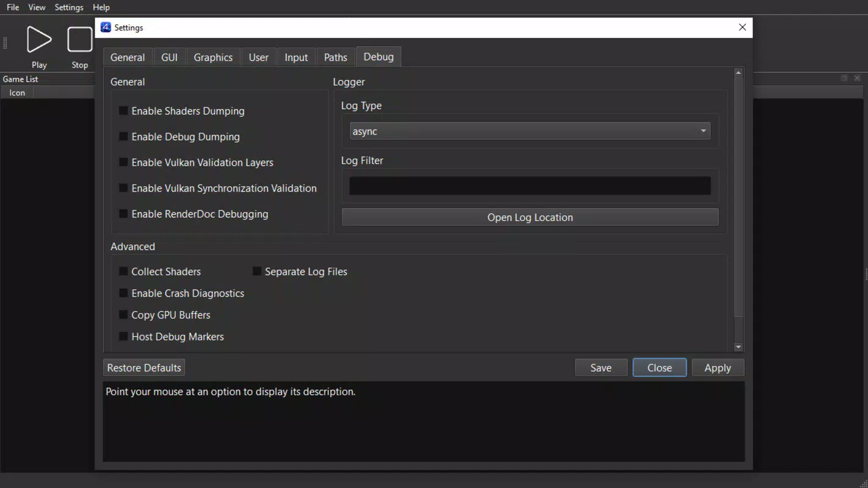
Task: Select the Graphics tab
Action: pyautogui.click(x=213, y=57)
